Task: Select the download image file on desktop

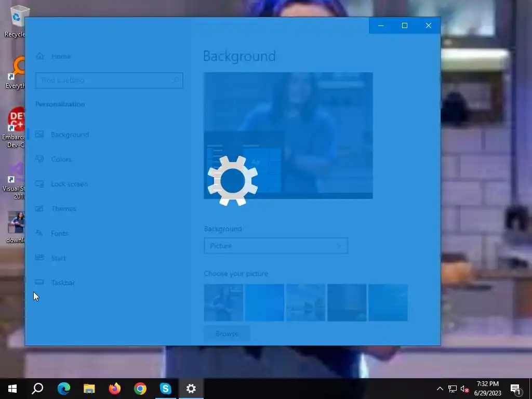Action: point(16,228)
